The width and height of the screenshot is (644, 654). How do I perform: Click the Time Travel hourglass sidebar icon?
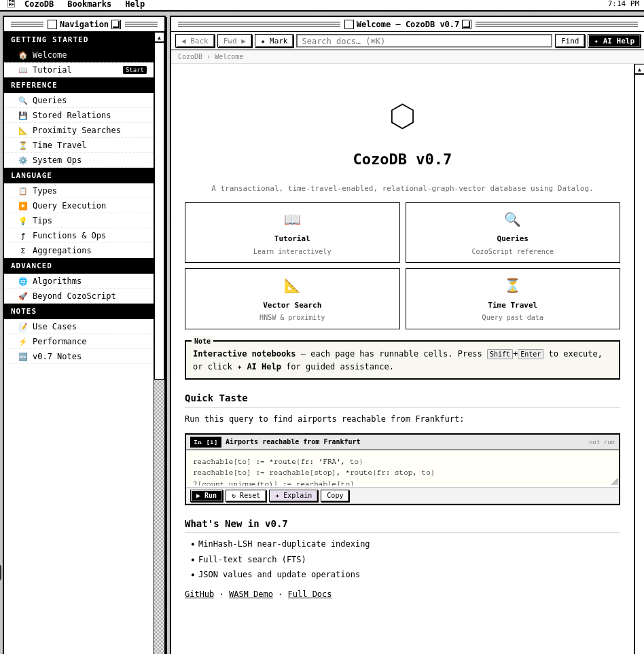[x=23, y=145]
